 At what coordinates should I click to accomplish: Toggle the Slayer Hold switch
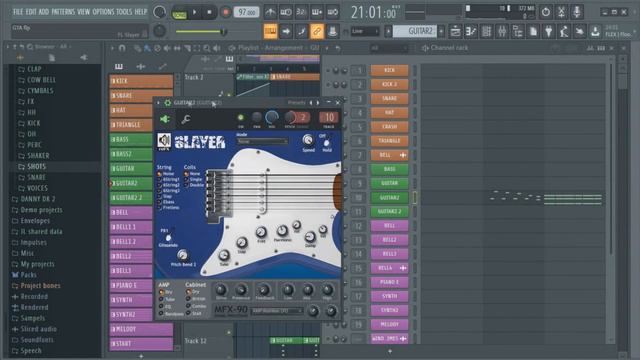point(327,142)
